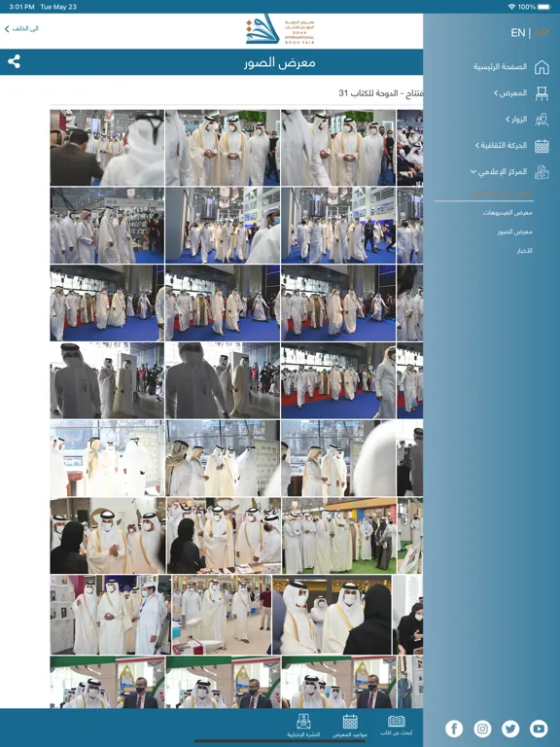Tap the ابحث عن كتاب tab label
The width and height of the screenshot is (560, 747).
tap(397, 732)
